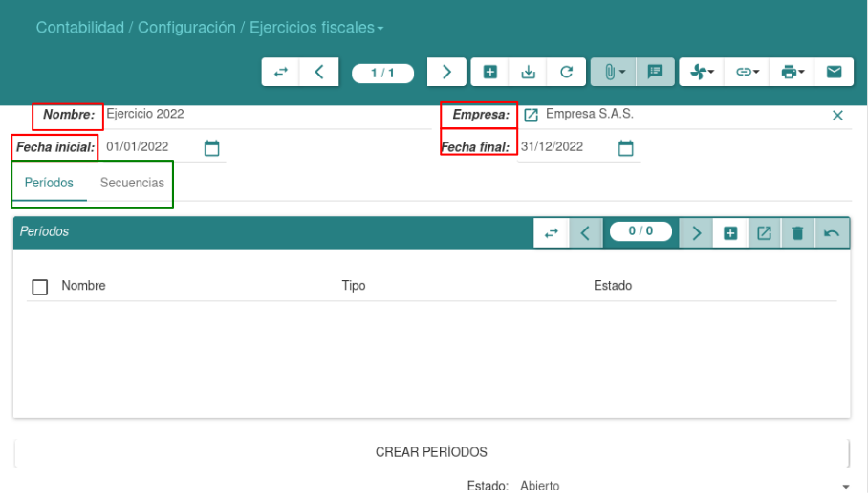Edit the Fecha inicial date field
The width and height of the screenshot is (868, 501).
[153, 146]
